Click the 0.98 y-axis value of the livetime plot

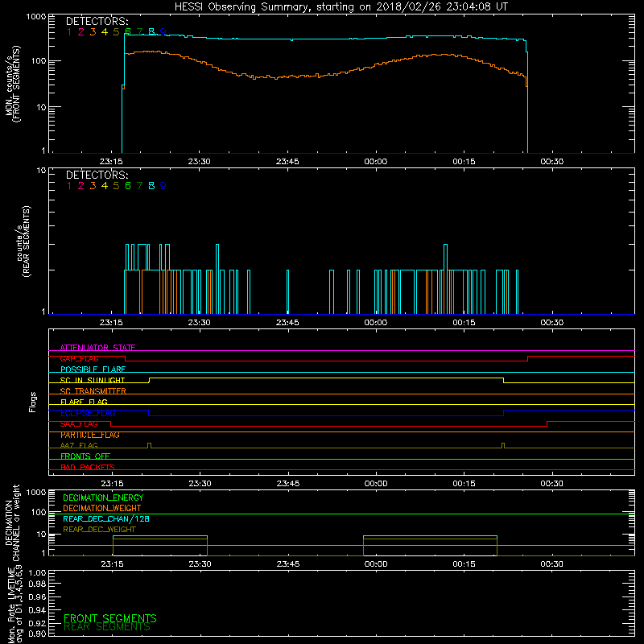click(x=37, y=584)
